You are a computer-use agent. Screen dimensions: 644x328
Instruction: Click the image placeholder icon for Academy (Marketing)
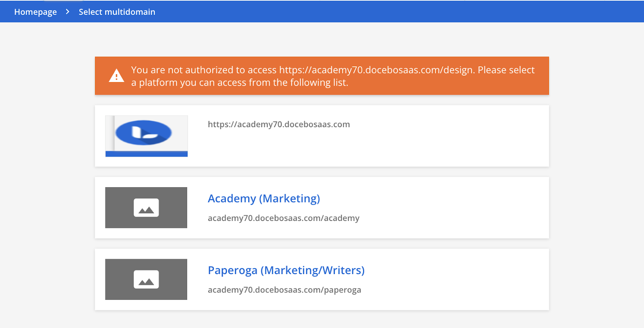click(146, 208)
